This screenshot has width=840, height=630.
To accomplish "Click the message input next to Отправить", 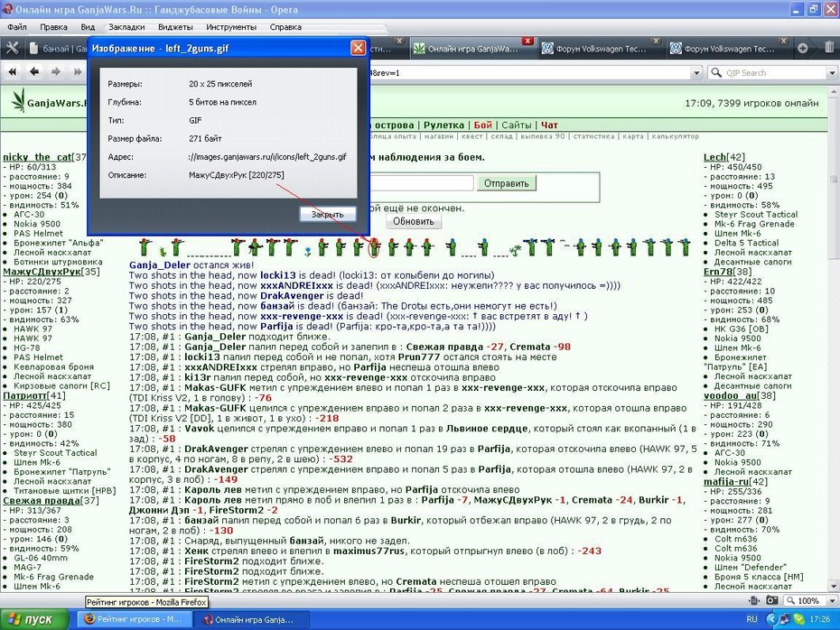I will tap(422, 183).
